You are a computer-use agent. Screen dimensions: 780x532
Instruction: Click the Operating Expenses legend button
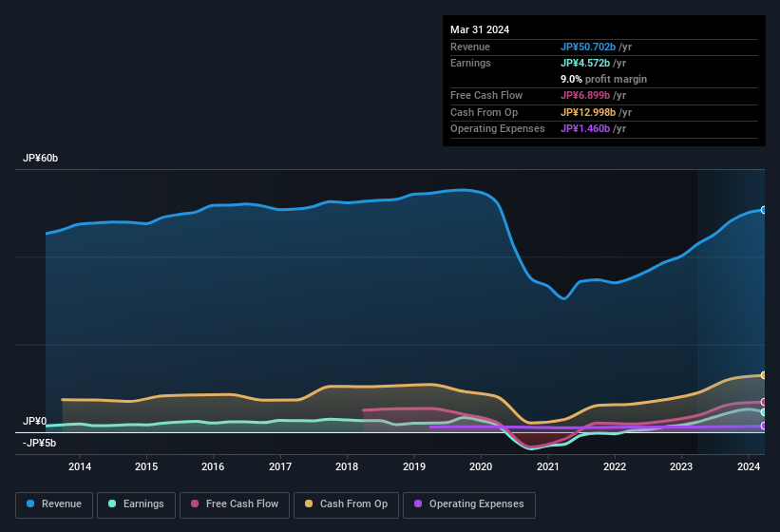coord(468,504)
